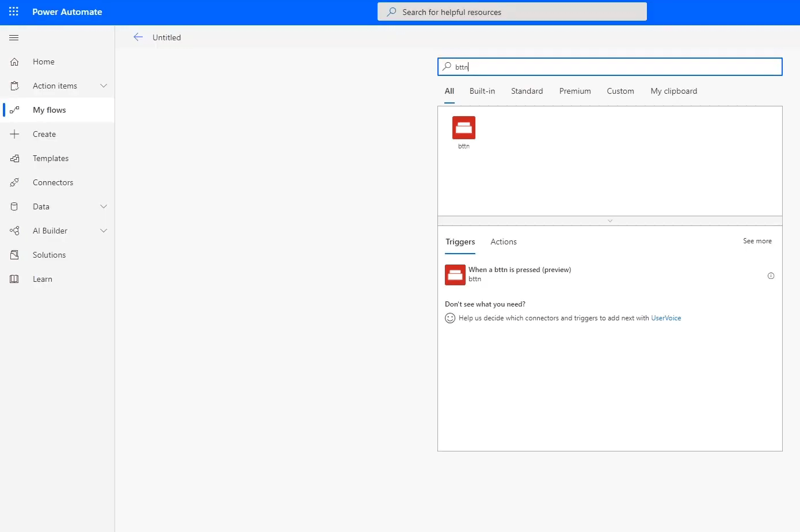Focus 'Search for helpful resources' box

pyautogui.click(x=512, y=12)
